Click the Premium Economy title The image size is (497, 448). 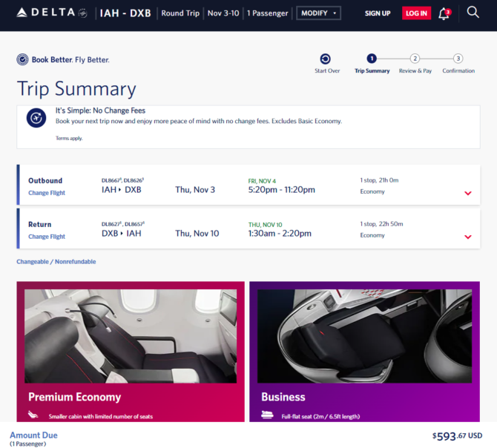(x=74, y=397)
